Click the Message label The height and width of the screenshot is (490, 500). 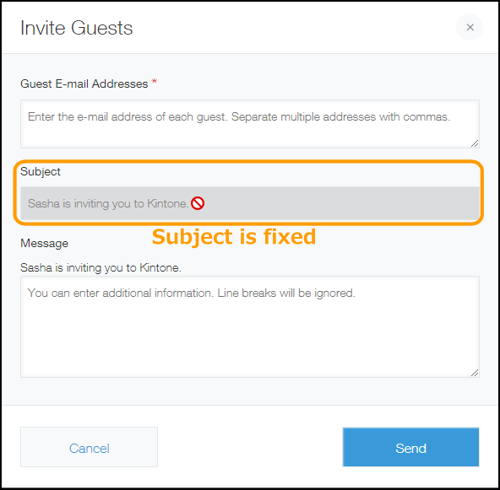[x=44, y=243]
